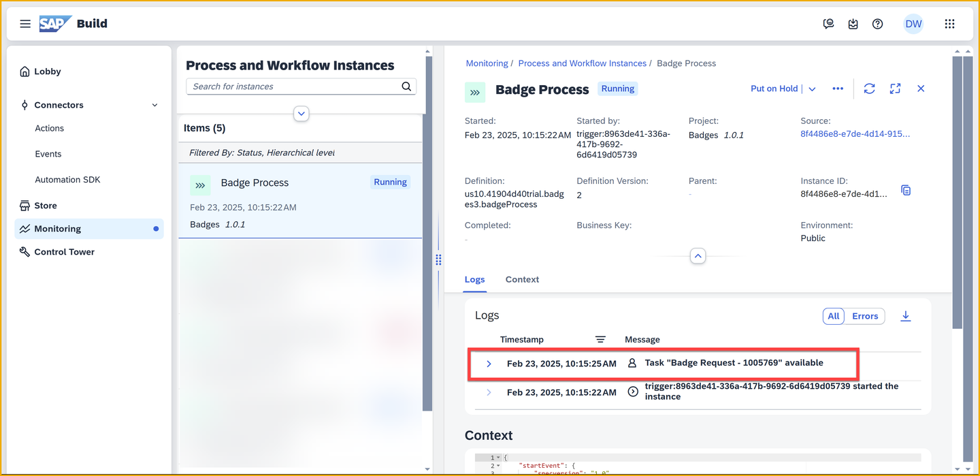Close the Badge Process detail panel
The image size is (980, 476).
921,89
